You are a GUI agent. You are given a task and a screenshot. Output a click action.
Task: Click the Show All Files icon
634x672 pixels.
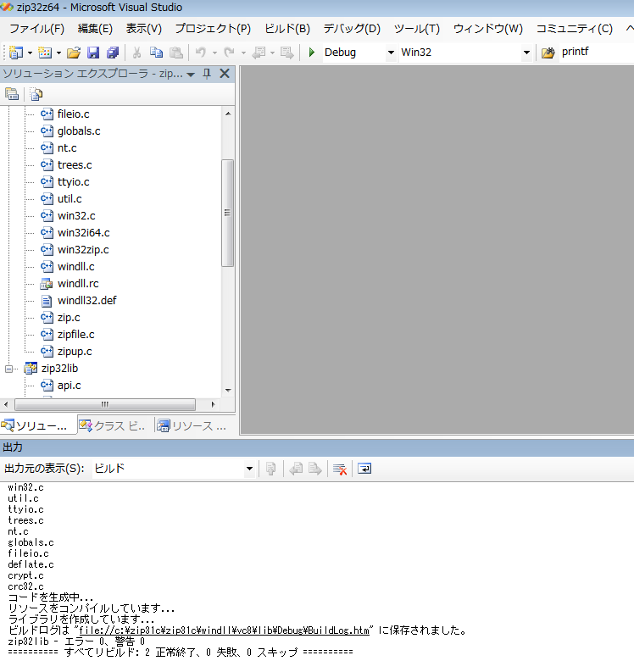(x=36, y=94)
